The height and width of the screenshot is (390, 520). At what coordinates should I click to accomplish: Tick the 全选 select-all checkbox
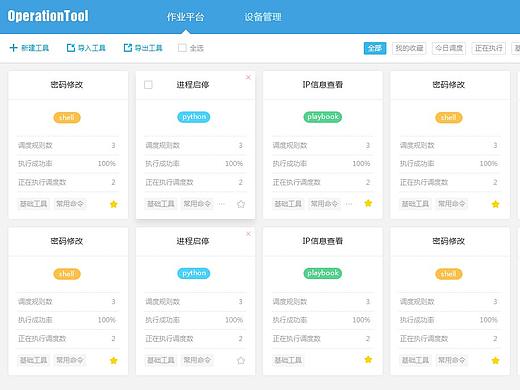point(182,48)
